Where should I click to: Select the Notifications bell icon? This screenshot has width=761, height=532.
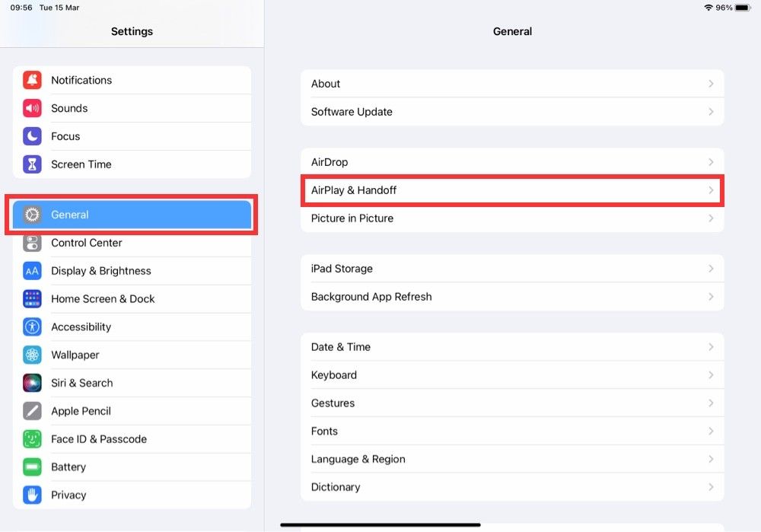(32, 80)
